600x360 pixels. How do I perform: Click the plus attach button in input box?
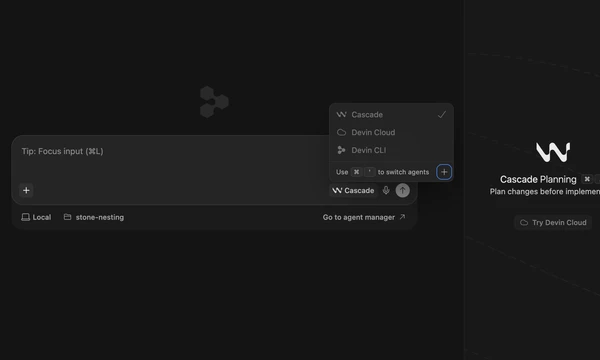click(26, 190)
